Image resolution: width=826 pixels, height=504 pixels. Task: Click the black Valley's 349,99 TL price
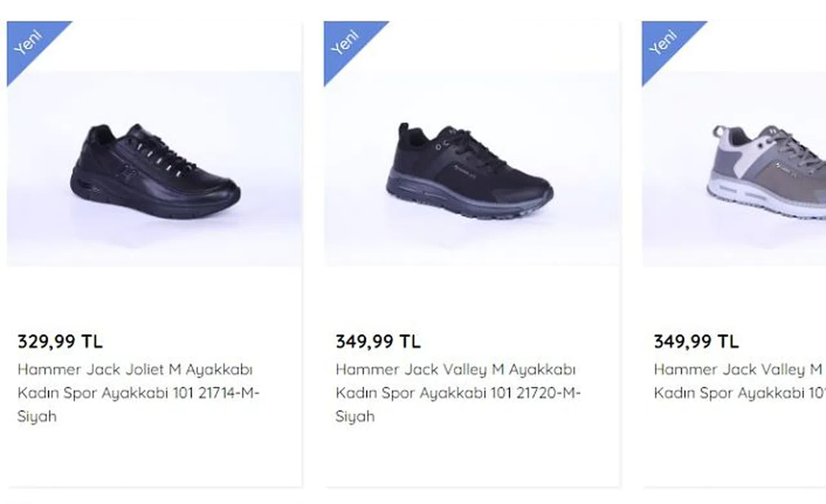tap(378, 341)
